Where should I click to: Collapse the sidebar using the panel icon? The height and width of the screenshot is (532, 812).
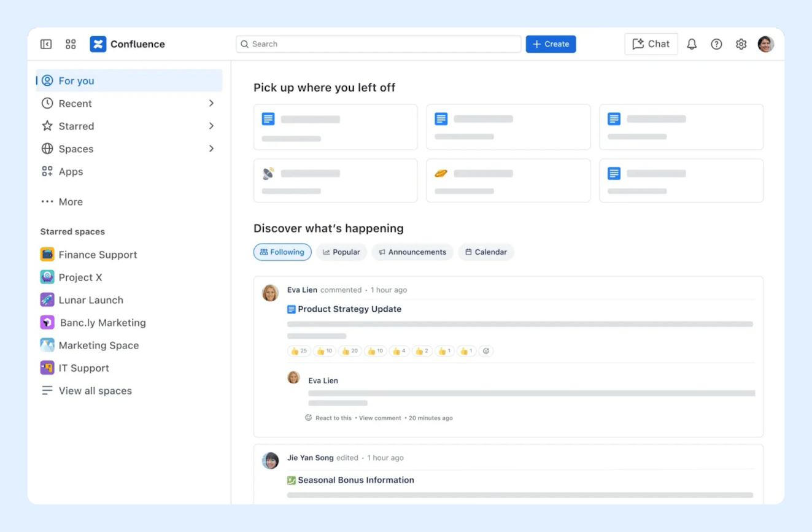click(x=46, y=44)
